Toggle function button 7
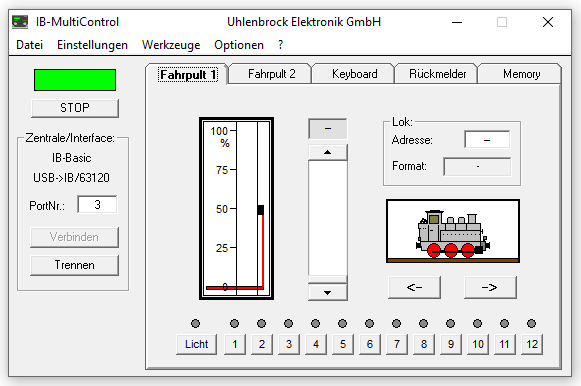Viewport: 581px width, 386px height. 397,344
